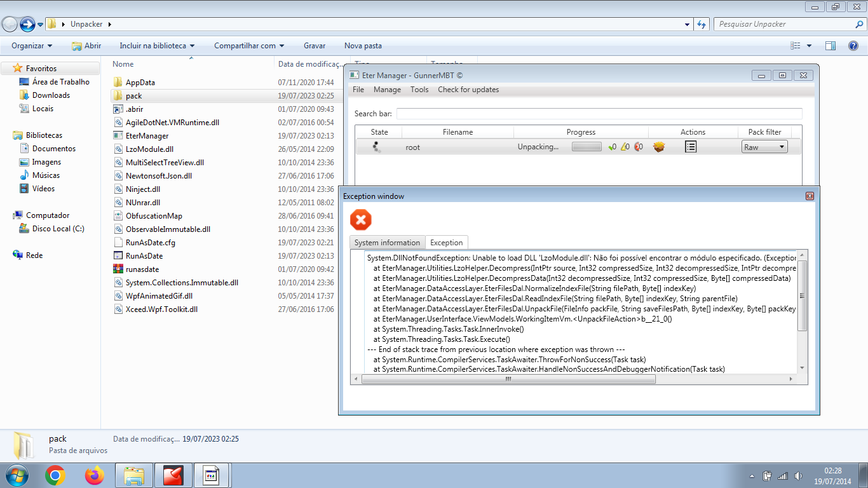Launch Firefox from the taskbar
This screenshot has width=868, height=488.
(x=95, y=475)
